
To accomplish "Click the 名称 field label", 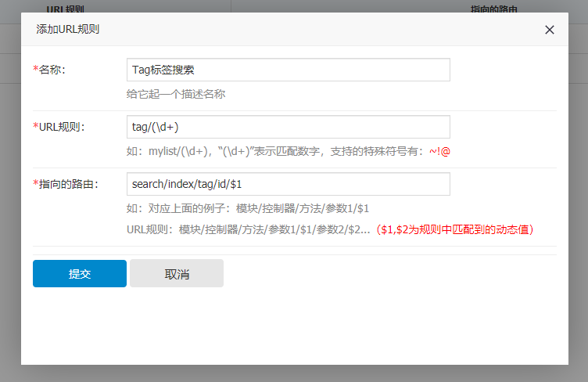I will coord(52,70).
